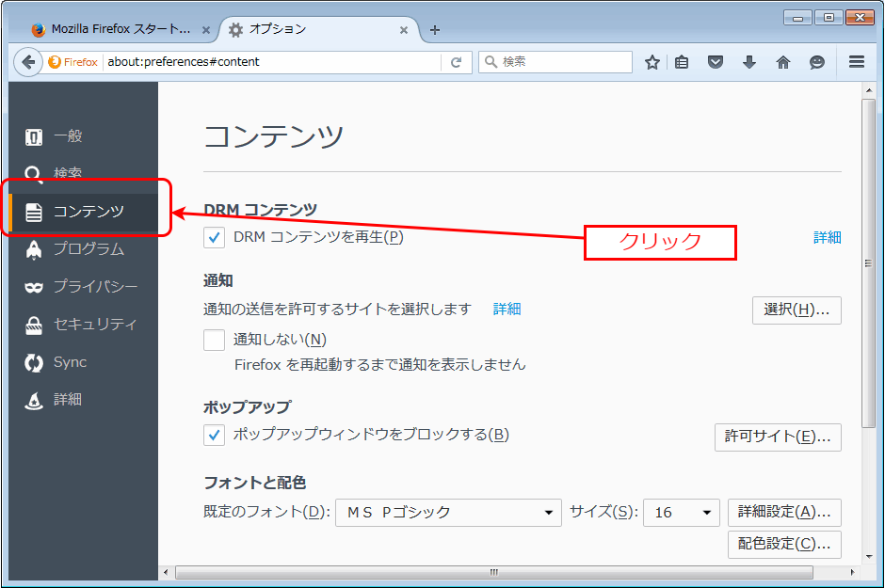Open 詳細 link beside DRM コンテンツ

coord(827,237)
